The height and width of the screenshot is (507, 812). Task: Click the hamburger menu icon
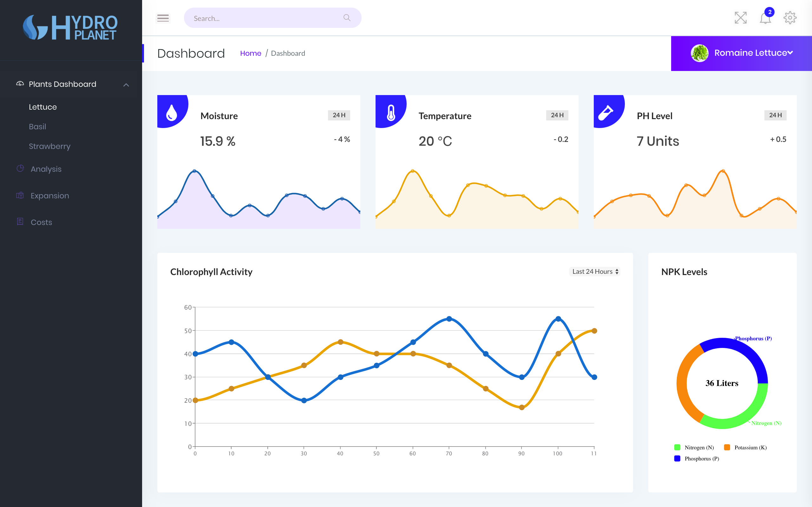tap(163, 18)
